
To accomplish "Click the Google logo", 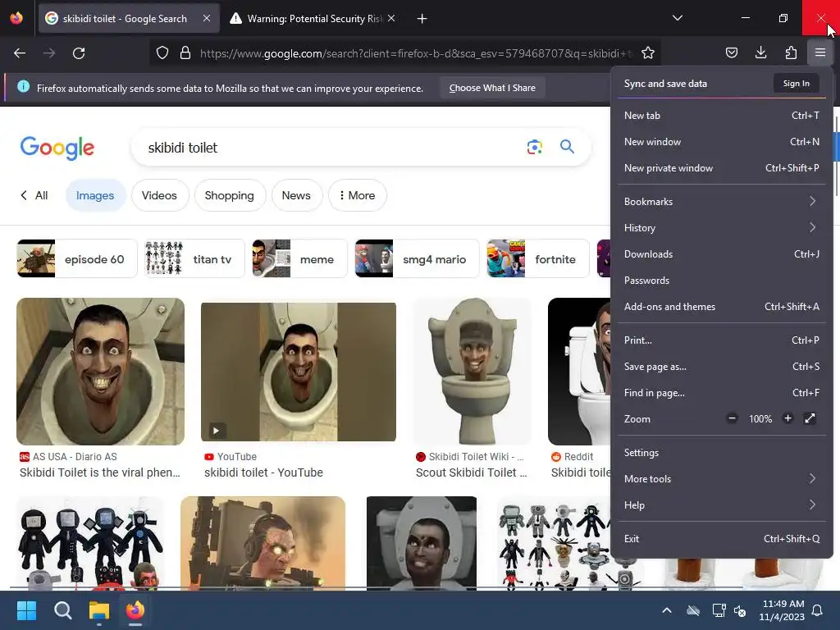I will click(x=57, y=148).
